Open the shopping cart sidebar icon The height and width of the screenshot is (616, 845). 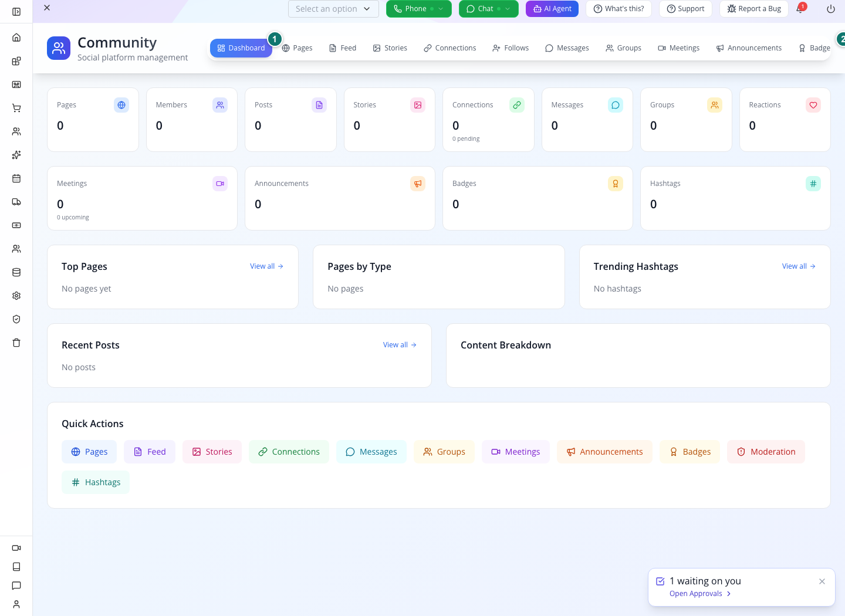tap(16, 108)
